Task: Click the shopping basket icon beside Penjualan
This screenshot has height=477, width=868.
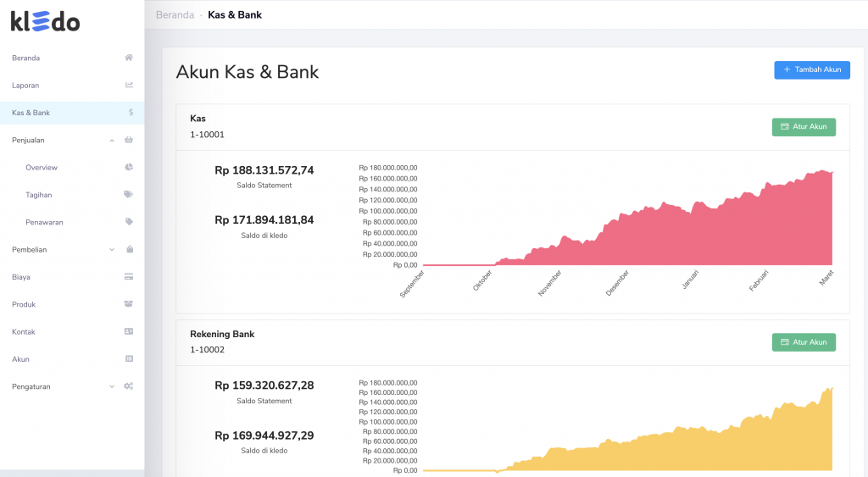Action: click(x=129, y=140)
